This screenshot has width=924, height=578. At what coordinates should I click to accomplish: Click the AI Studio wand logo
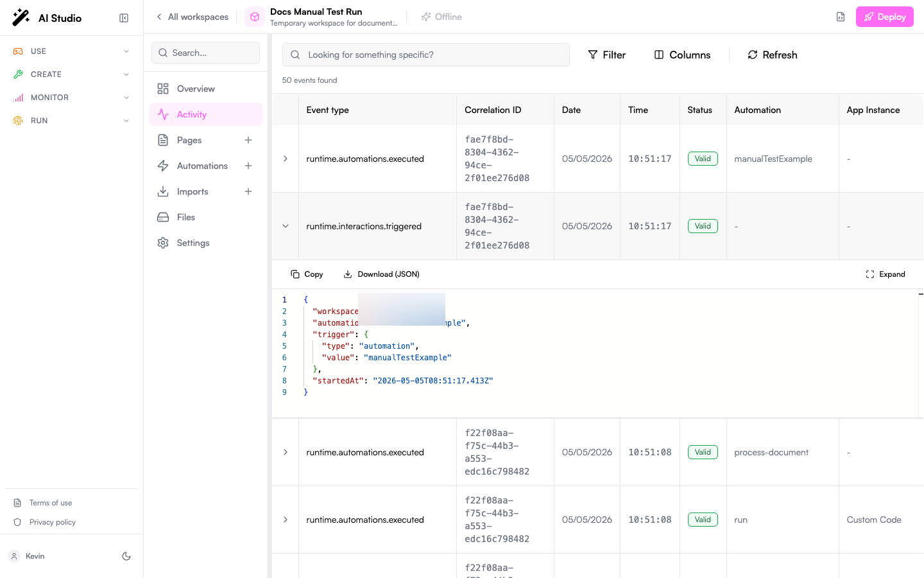(x=21, y=17)
